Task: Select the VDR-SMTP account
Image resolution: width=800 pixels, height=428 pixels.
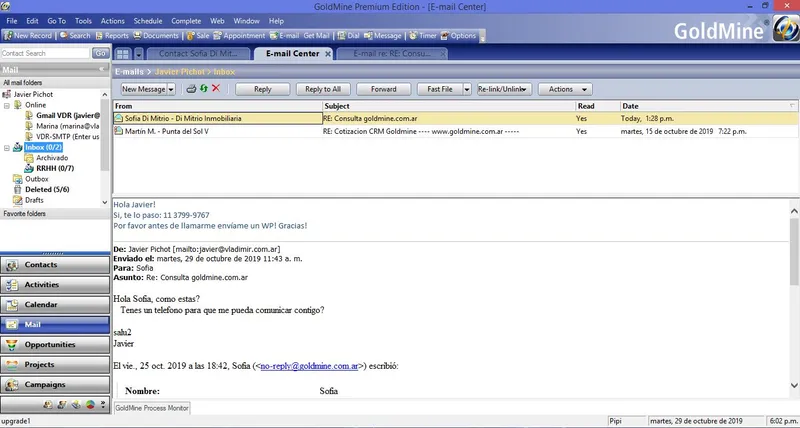Action: pos(67,137)
